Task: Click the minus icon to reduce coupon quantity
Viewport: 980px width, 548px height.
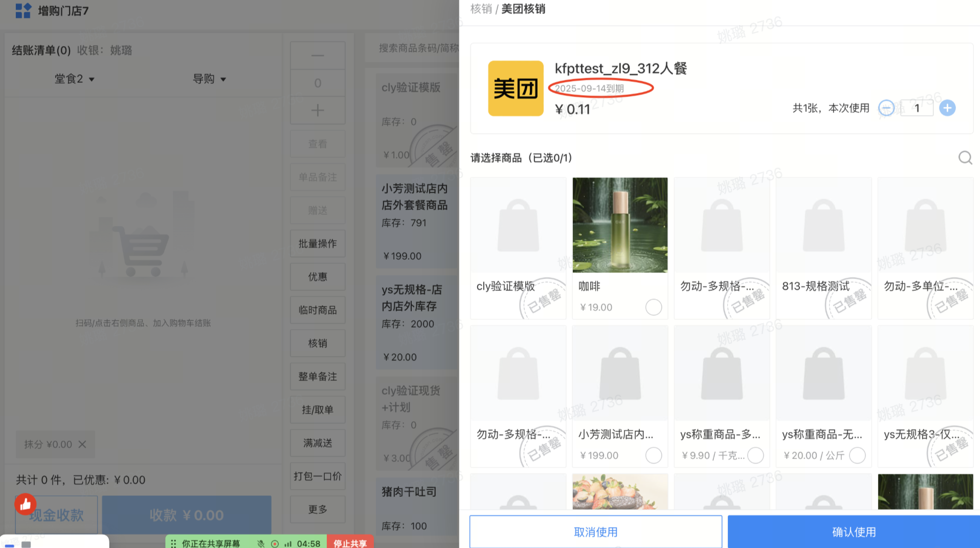Action: (886, 108)
